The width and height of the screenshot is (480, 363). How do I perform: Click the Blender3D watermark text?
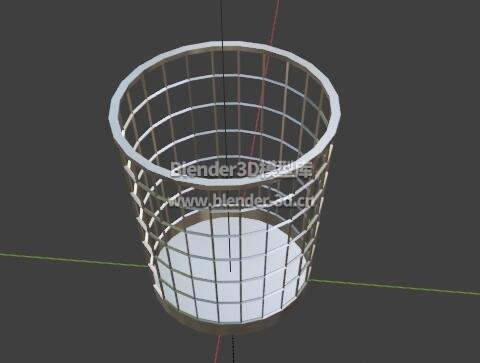(x=241, y=169)
